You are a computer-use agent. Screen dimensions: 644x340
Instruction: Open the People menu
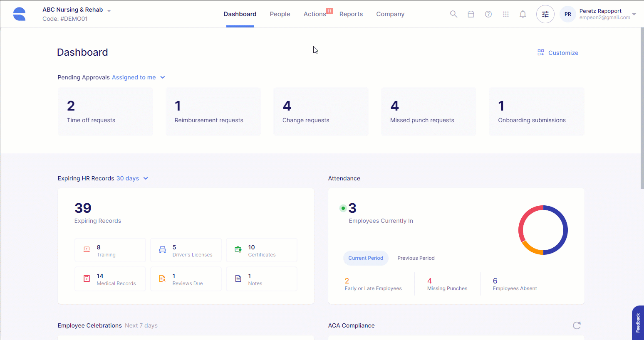tap(280, 14)
